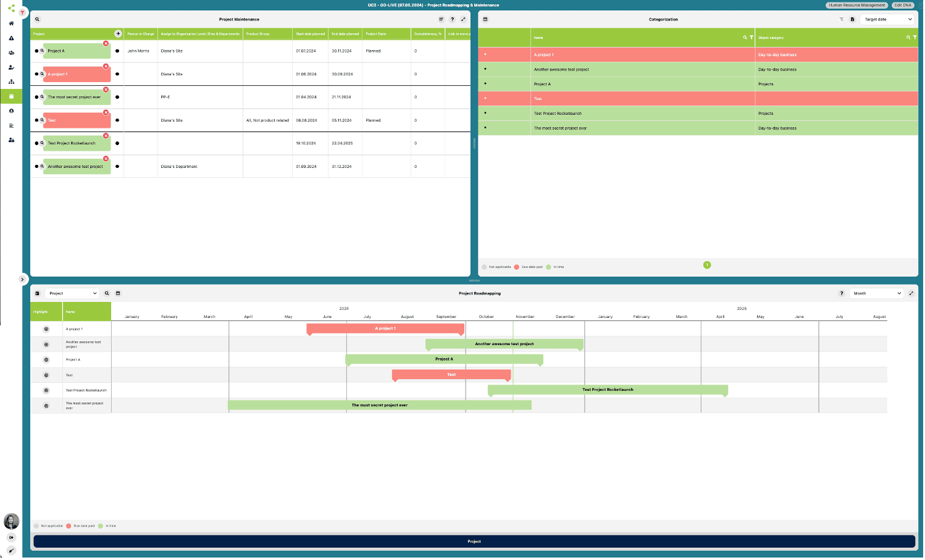925x560 pixels.
Task: Open magnifier on Test Project Rocketlaunch row
Action: (x=42, y=143)
